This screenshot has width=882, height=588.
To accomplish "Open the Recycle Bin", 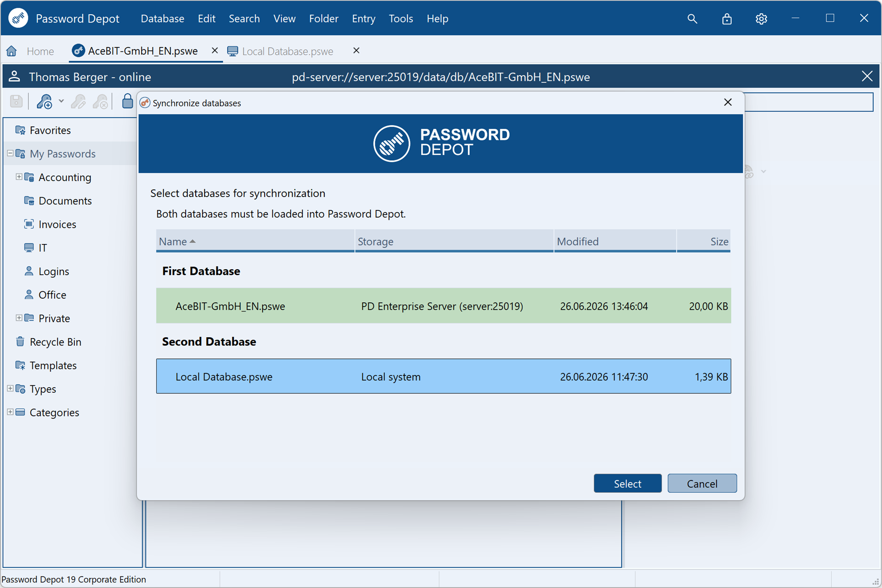I will (55, 342).
